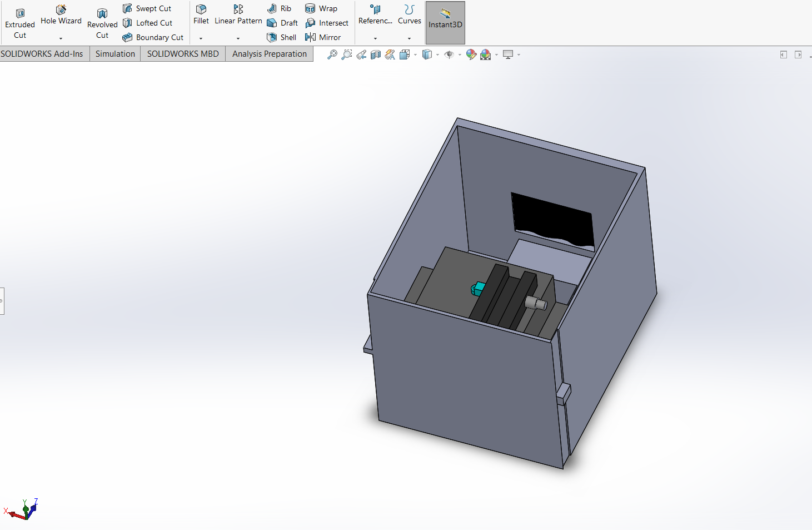Activate the Zoom to Fit magnifier
The width and height of the screenshot is (812, 530).
click(x=332, y=55)
